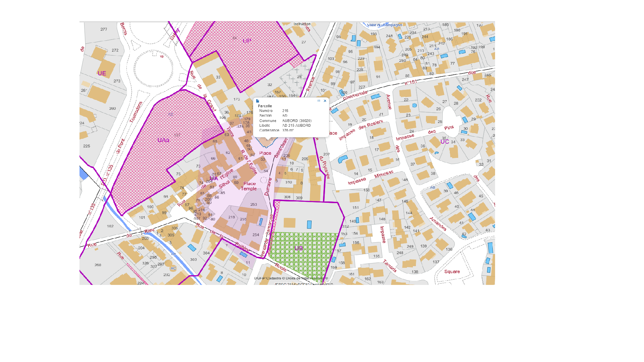Viewport: 644px width, 362px height.
Task: Click the Mimosas street label
Action: pyautogui.click(x=384, y=174)
